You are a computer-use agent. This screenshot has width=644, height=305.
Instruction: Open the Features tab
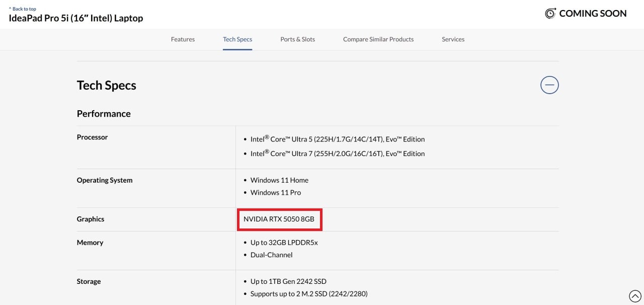tap(183, 39)
